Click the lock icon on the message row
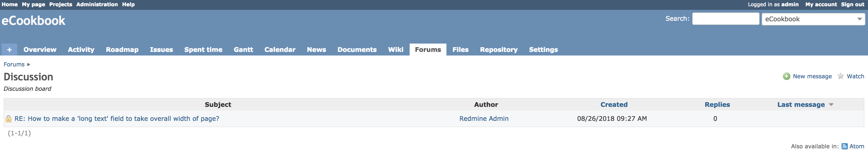Image resolution: width=868 pixels, height=153 pixels. click(x=9, y=119)
